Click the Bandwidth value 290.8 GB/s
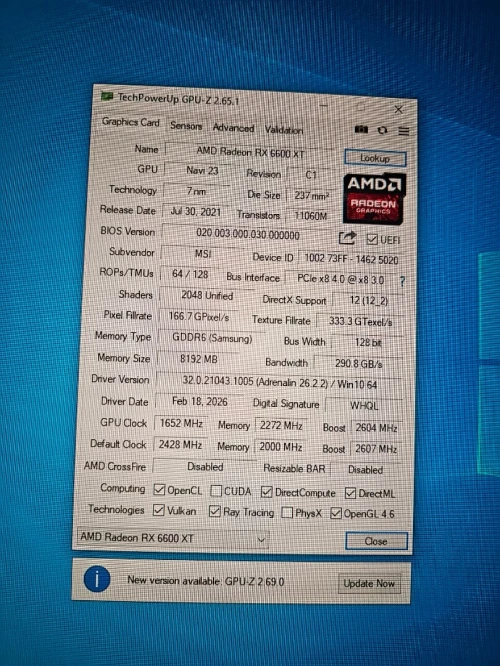This screenshot has height=666, width=500. pyautogui.click(x=359, y=364)
